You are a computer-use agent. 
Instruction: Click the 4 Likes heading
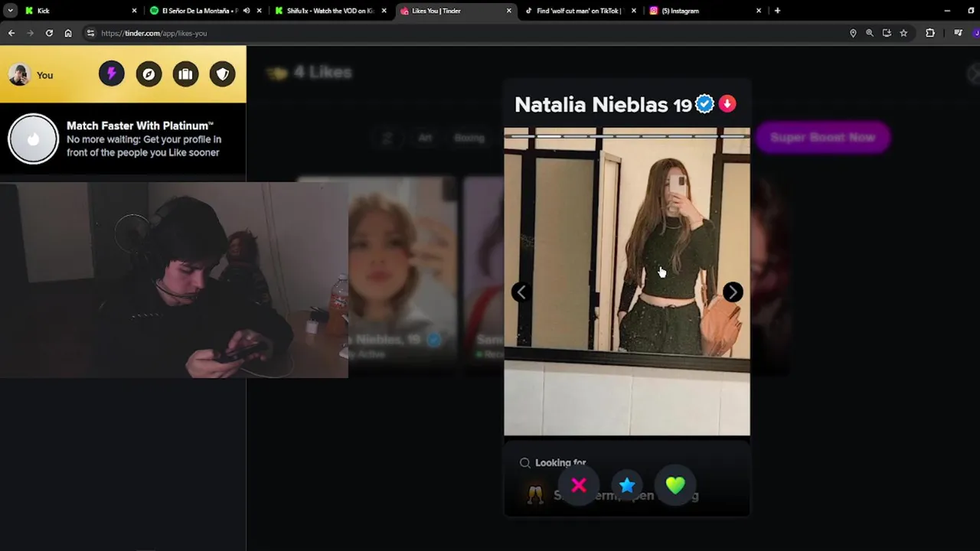coord(322,72)
